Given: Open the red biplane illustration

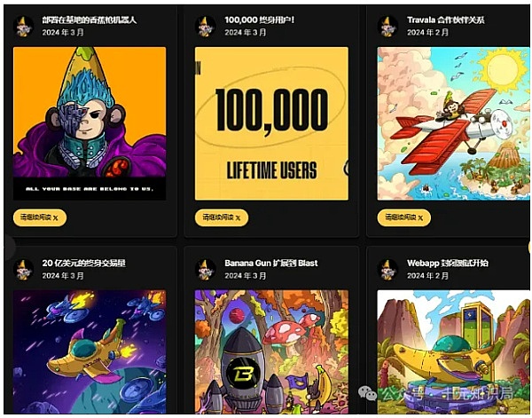Looking at the screenshot, I should pyautogui.click(x=454, y=123).
